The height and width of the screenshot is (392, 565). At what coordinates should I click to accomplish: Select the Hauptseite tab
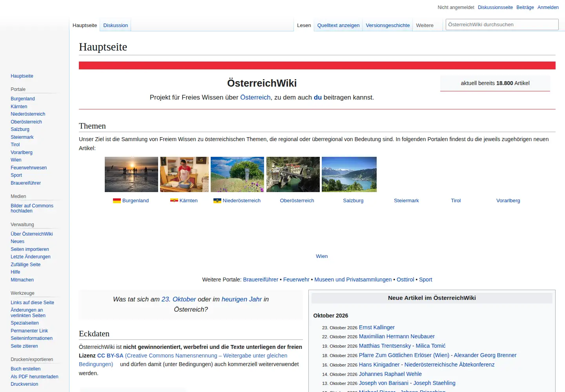(85, 25)
